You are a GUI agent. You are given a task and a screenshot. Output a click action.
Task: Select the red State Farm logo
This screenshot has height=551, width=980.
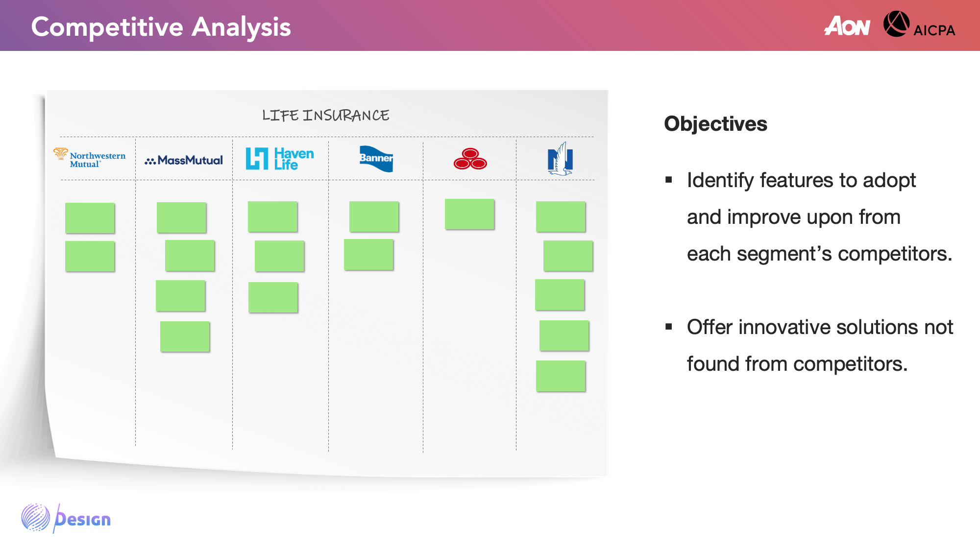470,159
